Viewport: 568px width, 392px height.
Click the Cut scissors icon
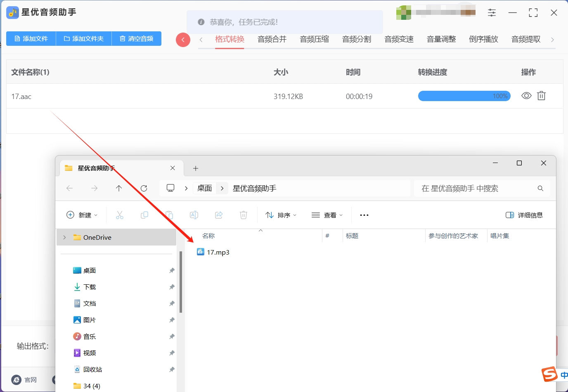tap(120, 215)
